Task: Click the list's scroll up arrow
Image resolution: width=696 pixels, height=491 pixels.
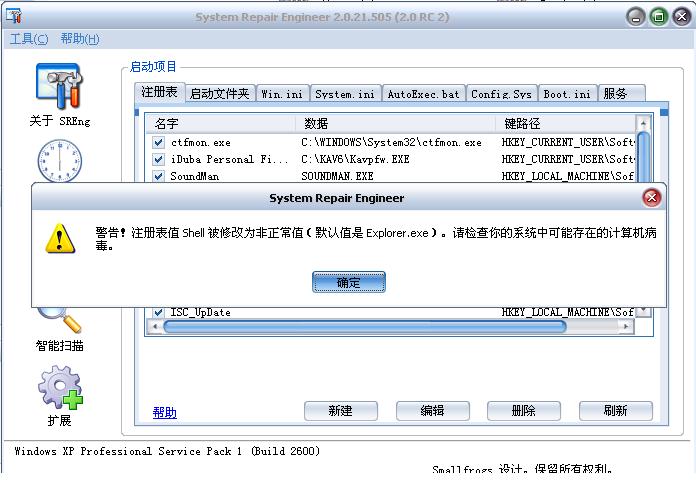Action: [x=643, y=123]
